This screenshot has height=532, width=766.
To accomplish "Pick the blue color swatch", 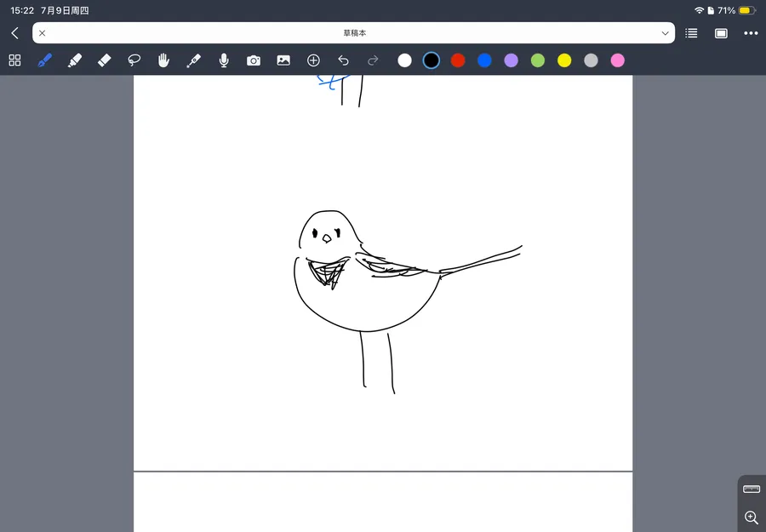I will [484, 60].
